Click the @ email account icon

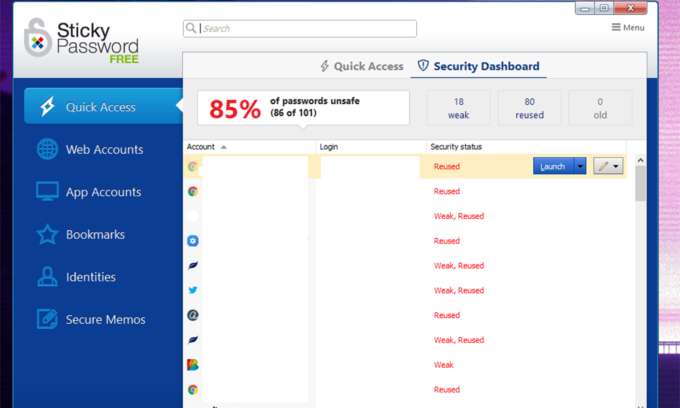[193, 315]
